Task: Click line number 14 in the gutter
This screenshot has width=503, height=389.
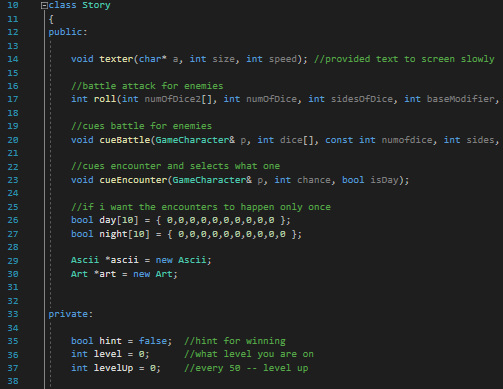Action: point(13,59)
